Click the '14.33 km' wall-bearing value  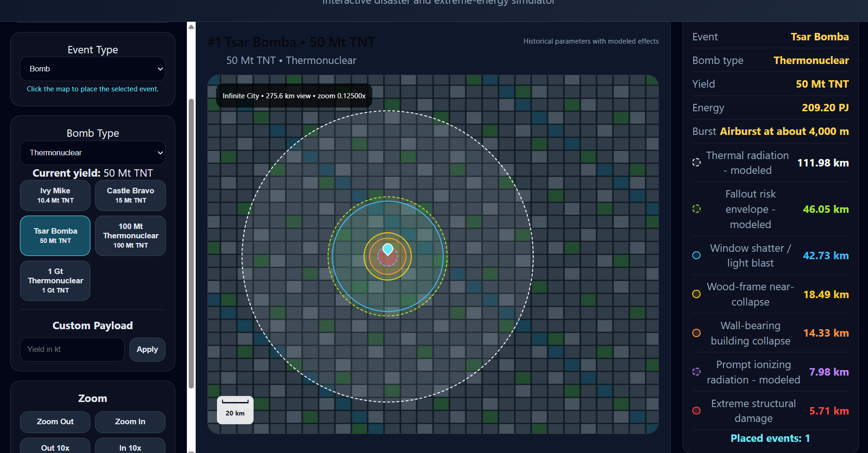pos(826,333)
